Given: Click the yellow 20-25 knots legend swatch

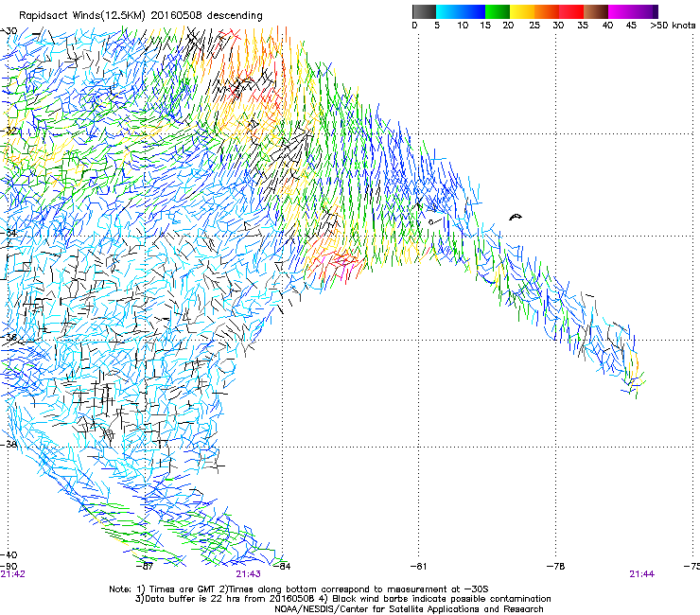Looking at the screenshot, I should 522,11.
